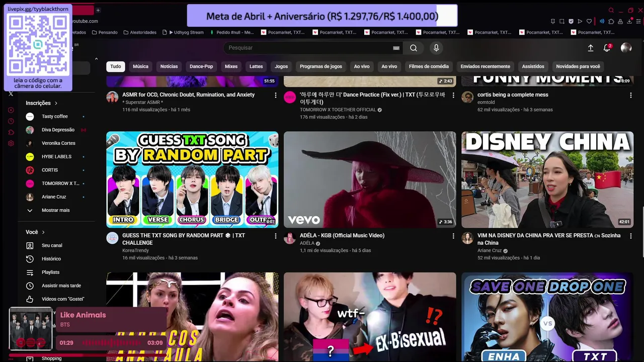
Task: Open Histórico in the sidebar
Action: coord(55,258)
